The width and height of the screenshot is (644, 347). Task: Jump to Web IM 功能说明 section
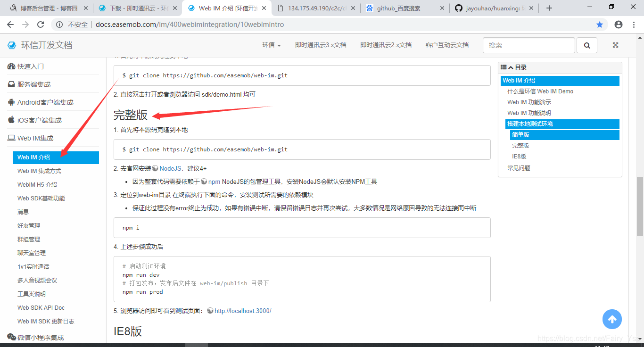point(529,113)
